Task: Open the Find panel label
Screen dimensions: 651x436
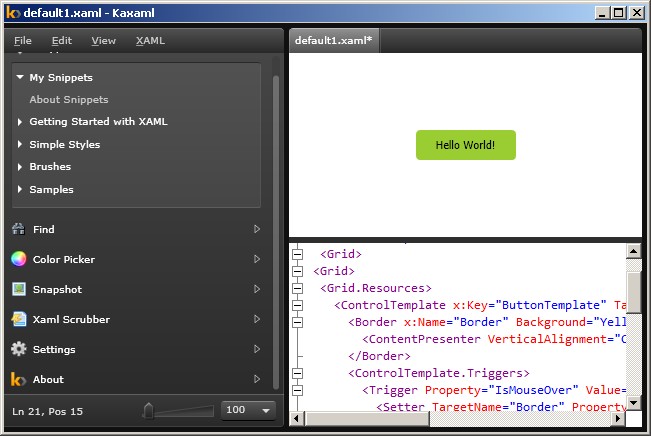Action: pos(44,229)
